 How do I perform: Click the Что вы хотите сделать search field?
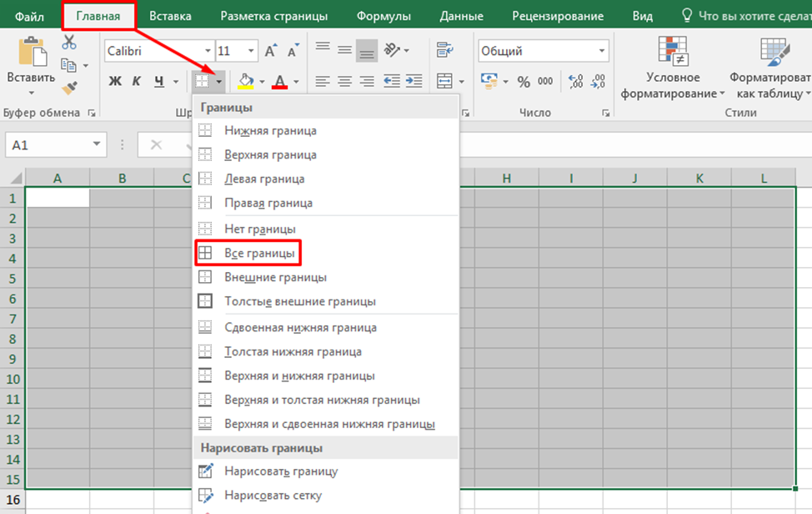(x=745, y=16)
